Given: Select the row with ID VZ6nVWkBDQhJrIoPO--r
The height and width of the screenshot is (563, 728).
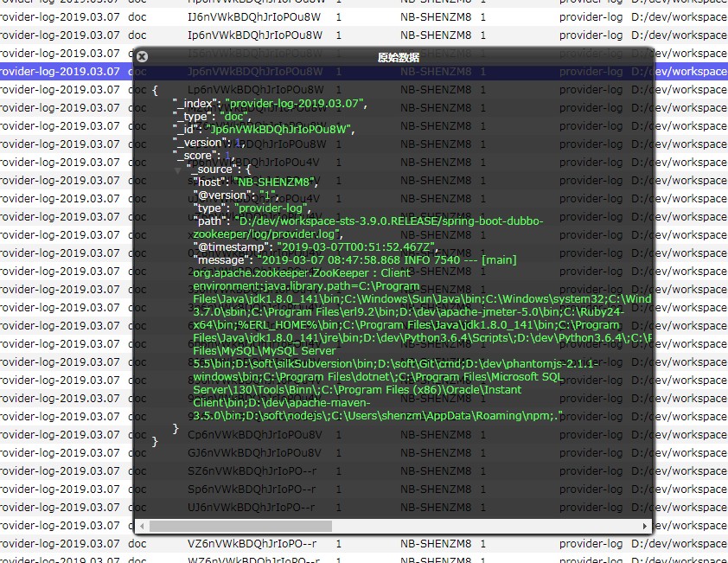Looking at the screenshot, I should pos(252,544).
